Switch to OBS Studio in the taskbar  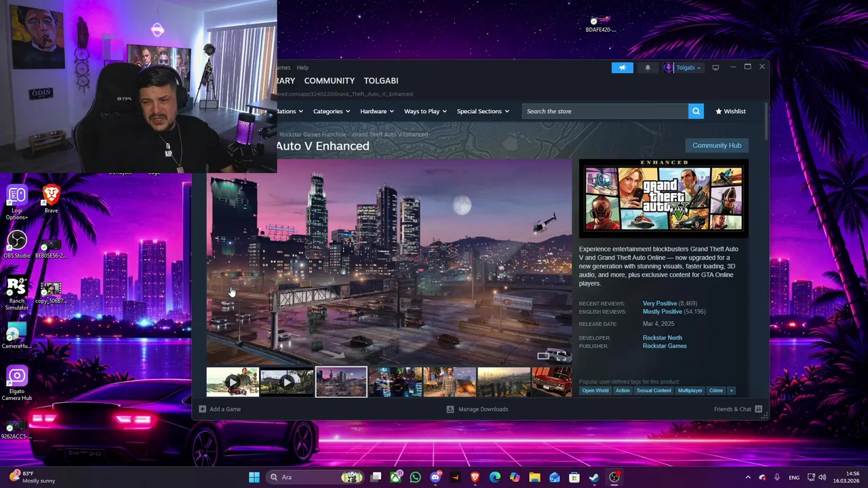tap(614, 477)
